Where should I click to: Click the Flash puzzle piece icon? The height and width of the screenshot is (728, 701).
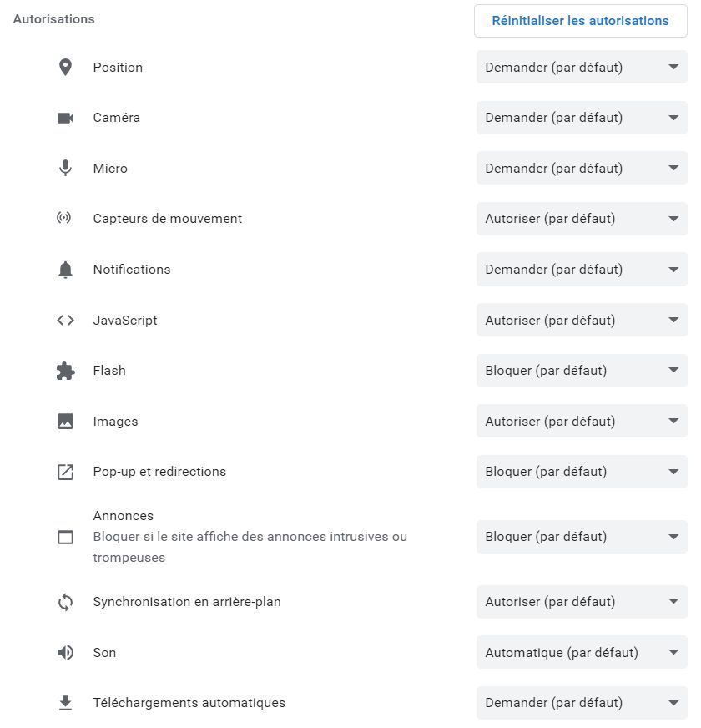pos(65,371)
